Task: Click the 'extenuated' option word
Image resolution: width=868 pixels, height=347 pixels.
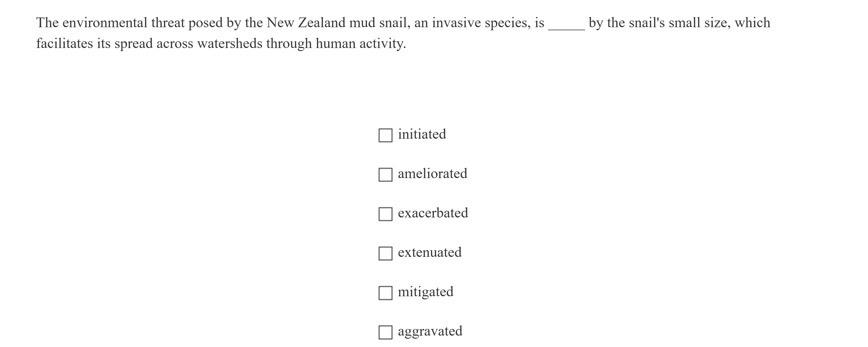Action: click(429, 252)
